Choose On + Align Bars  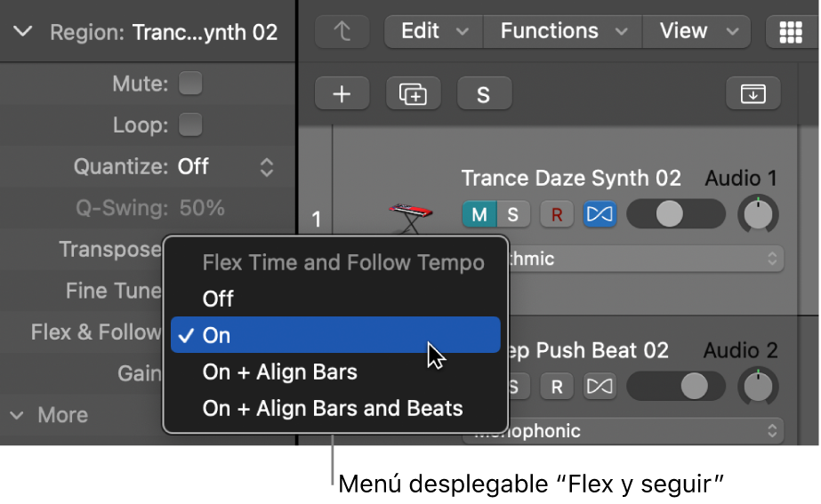335,372
